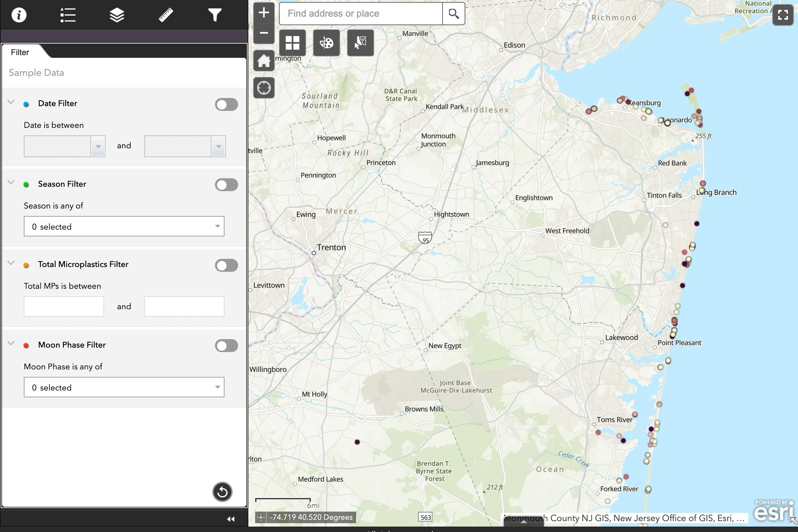Open the layers panel icon
The width and height of the screenshot is (798, 532).
click(117, 15)
